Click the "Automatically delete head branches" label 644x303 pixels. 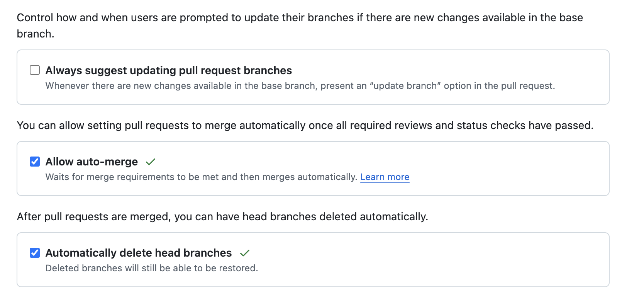(139, 253)
